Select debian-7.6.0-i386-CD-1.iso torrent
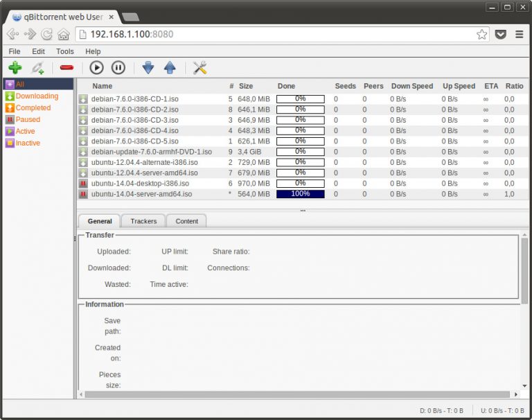This screenshot has height=420, width=532. click(303, 99)
